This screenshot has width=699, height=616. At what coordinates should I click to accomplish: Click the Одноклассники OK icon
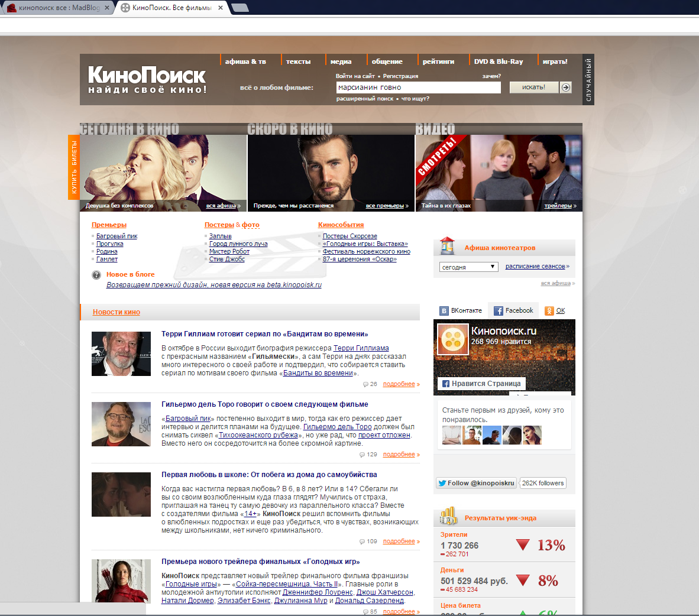click(x=549, y=311)
